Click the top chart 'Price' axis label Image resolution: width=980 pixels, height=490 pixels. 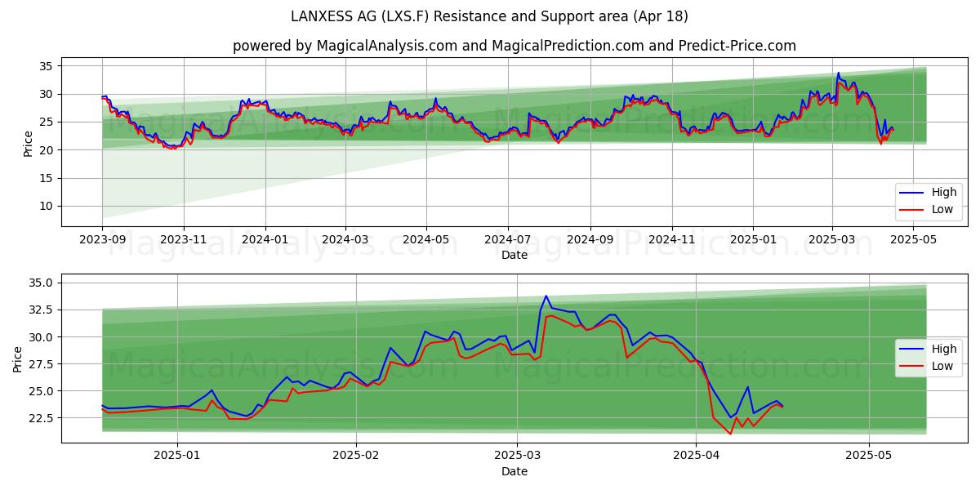click(28, 143)
